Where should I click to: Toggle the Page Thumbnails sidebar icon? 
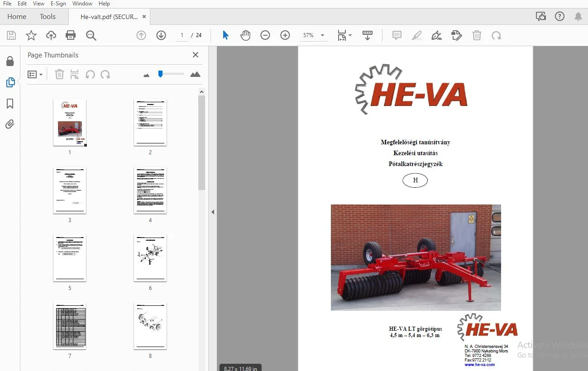[x=10, y=82]
